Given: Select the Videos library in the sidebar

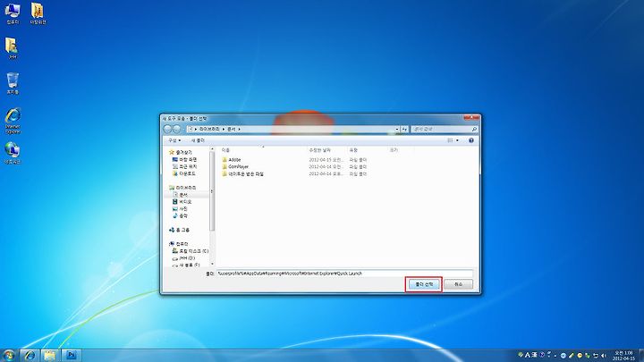Looking at the screenshot, I should [182, 201].
